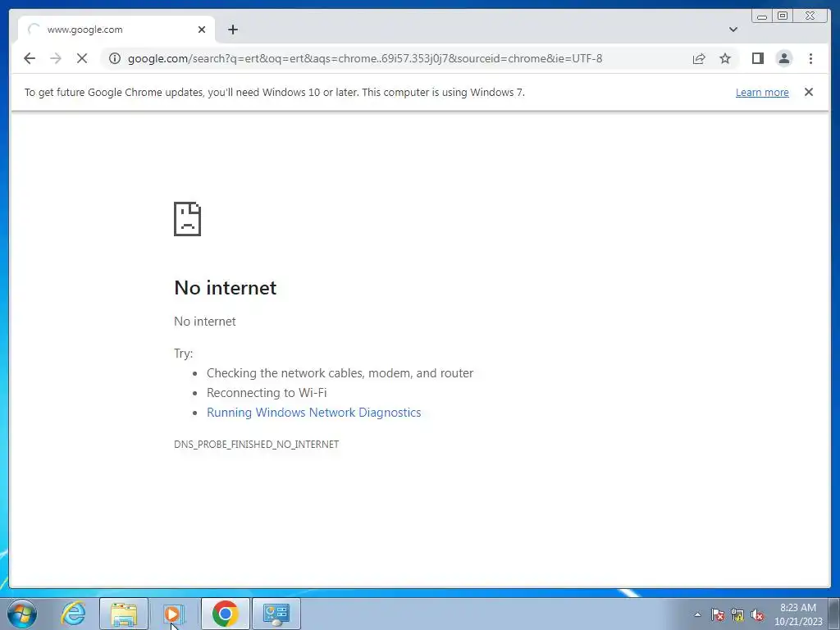Switch to Chrome taskbar button
The image size is (840, 630).
tap(225, 614)
